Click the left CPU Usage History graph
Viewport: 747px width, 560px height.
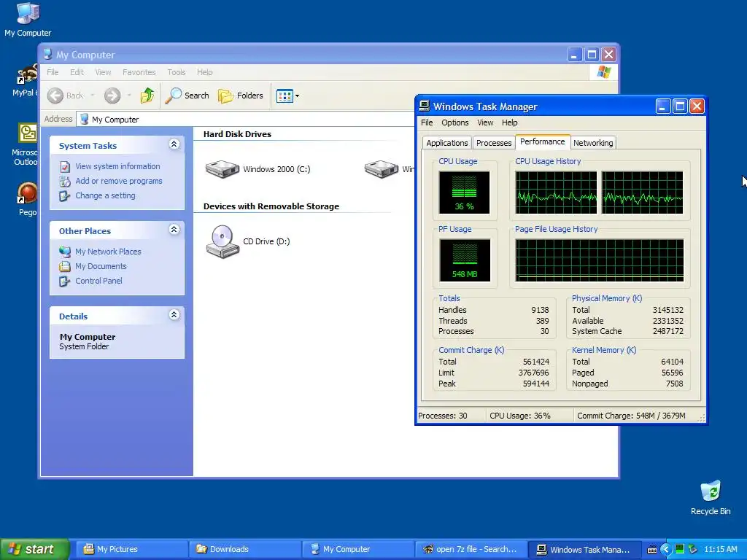(556, 192)
